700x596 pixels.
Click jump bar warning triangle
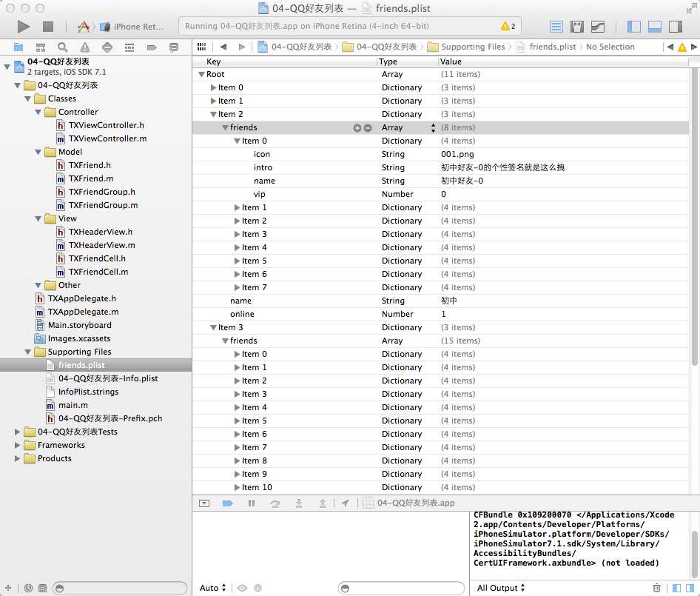tap(682, 47)
